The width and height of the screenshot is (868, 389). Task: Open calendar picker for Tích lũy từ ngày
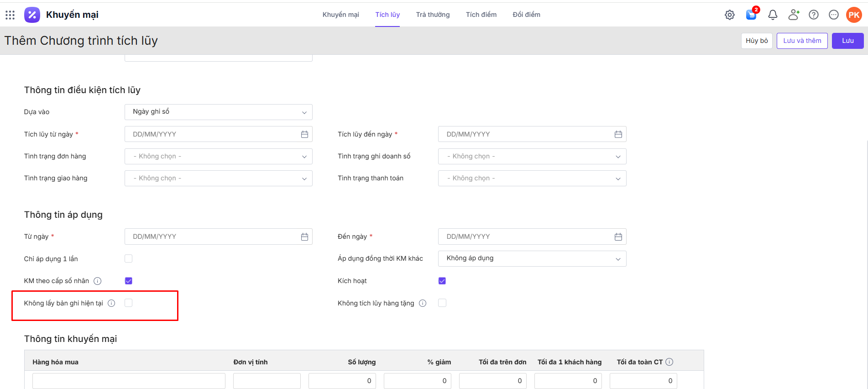pos(304,134)
